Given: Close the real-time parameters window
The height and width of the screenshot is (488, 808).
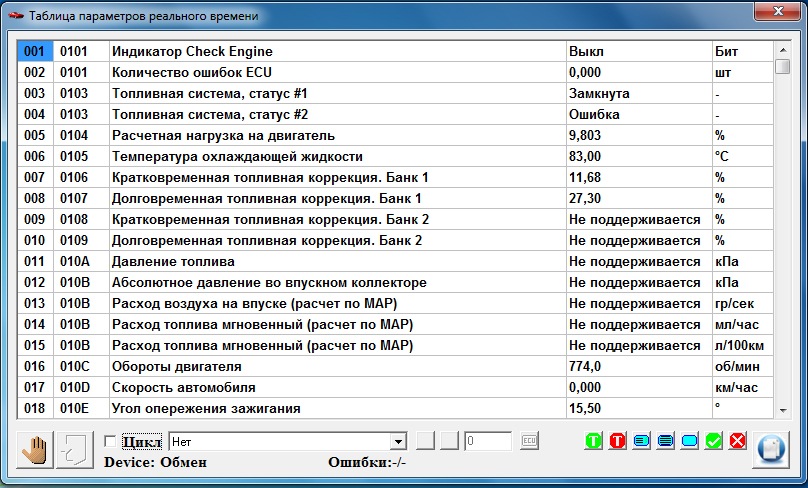Looking at the screenshot, I should 778,11.
